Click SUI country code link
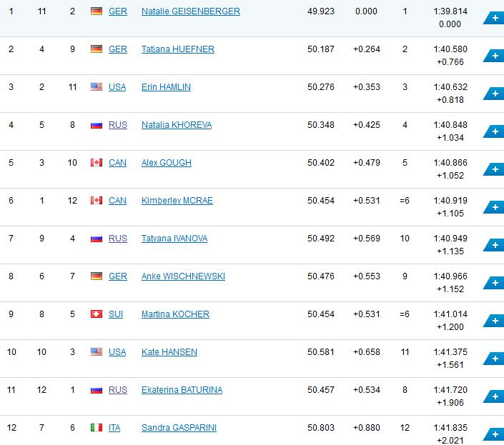504x445 pixels. pyautogui.click(x=116, y=314)
